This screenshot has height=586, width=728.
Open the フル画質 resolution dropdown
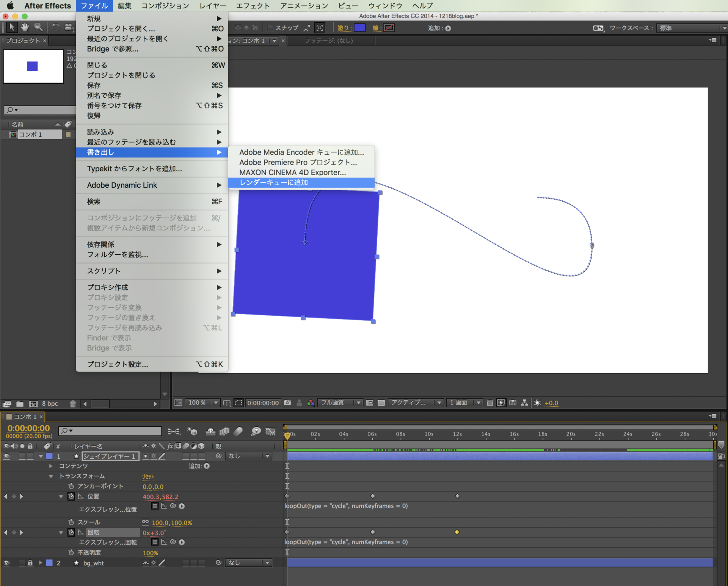point(340,403)
